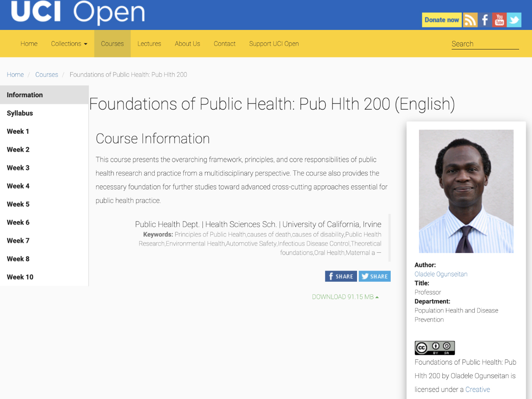Click the Public Health Dept. affiliation line
The height and width of the screenshot is (399, 532).
[x=258, y=224]
